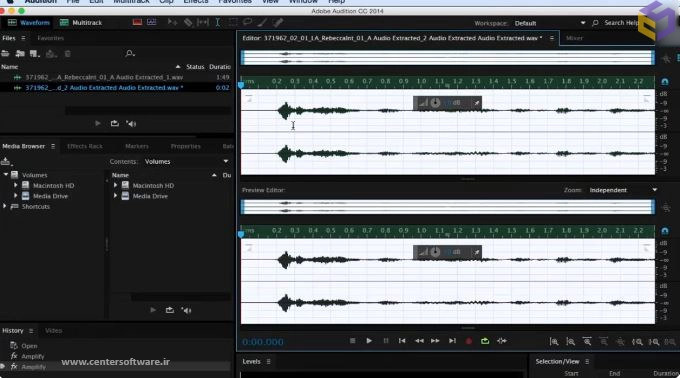The image size is (680, 378).
Task: Select the Time Selection tool
Action: (x=217, y=22)
